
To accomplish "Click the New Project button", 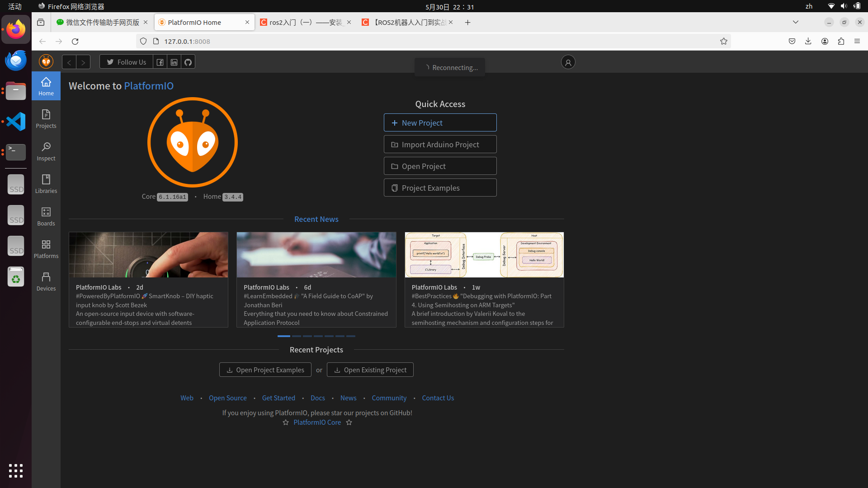I will pyautogui.click(x=440, y=122).
